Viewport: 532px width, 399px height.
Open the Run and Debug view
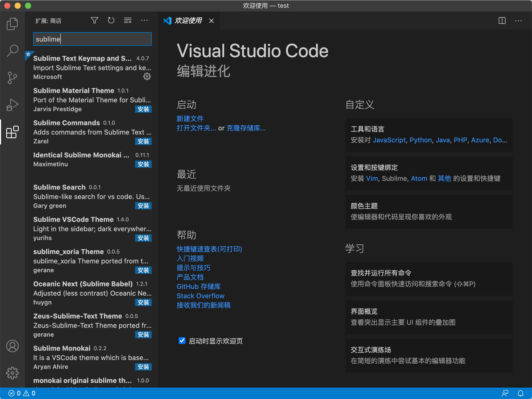[x=12, y=105]
